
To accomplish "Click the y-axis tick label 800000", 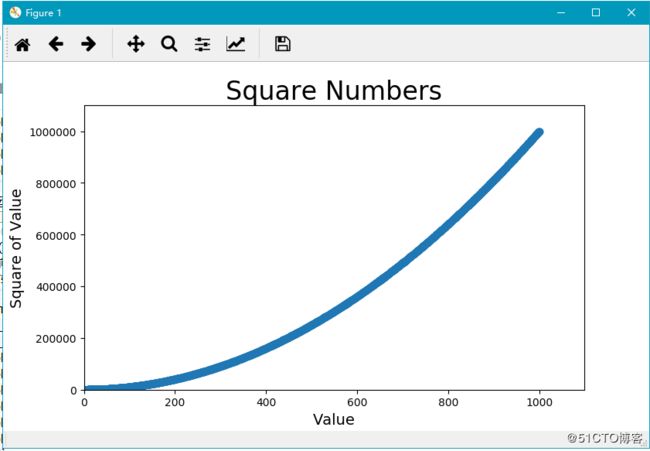I will coord(56,184).
